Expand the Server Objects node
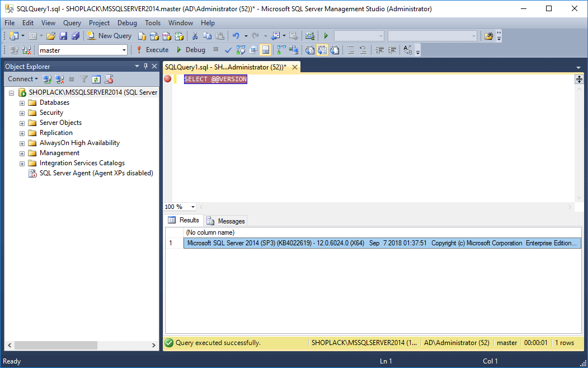This screenshot has width=588, height=368. point(22,123)
